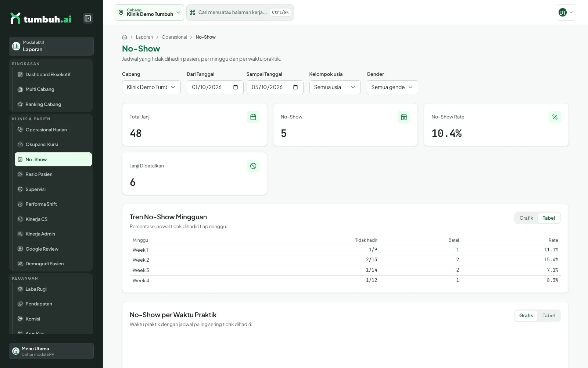
Task: Expand the Kelompok usia dropdown
Action: 335,87
